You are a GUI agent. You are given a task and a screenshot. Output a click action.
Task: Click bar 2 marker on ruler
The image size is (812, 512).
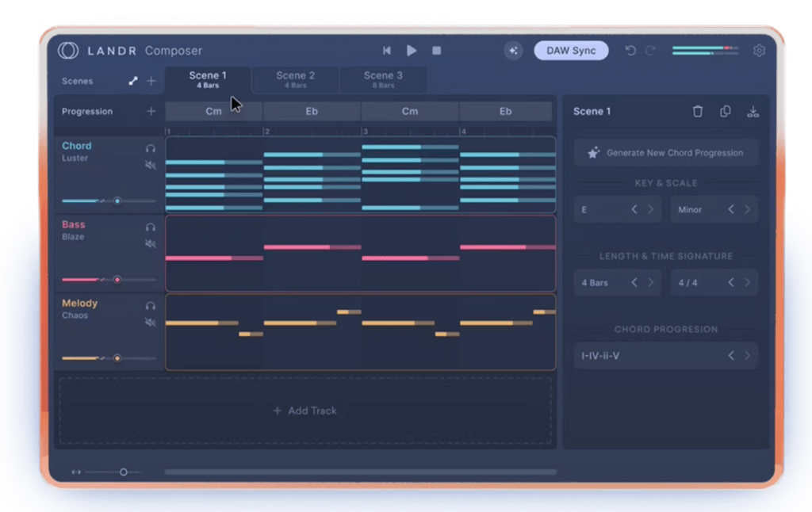tap(266, 132)
